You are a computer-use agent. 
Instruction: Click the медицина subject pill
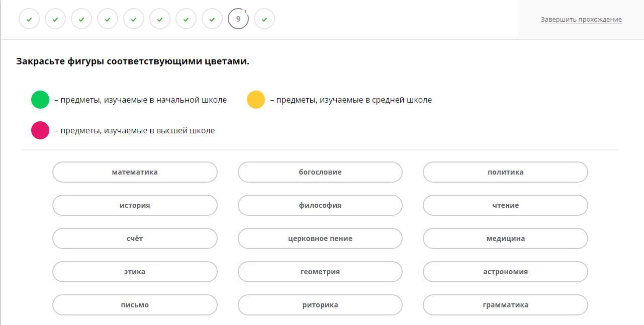pyautogui.click(x=505, y=238)
